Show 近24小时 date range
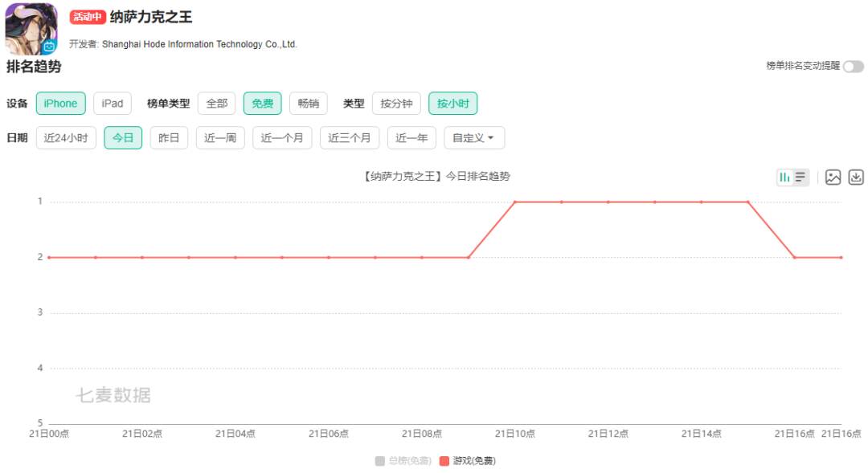The height and width of the screenshot is (473, 868). coord(66,138)
